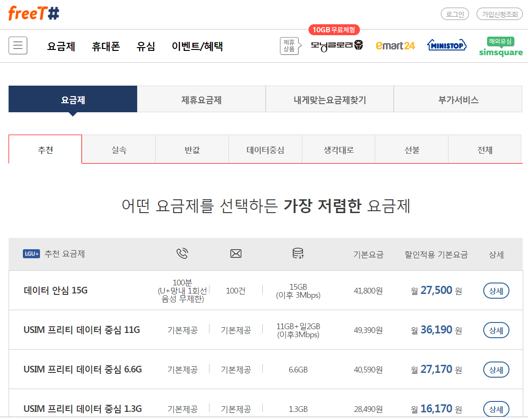The height and width of the screenshot is (420, 528).
Task: Select the 추천 category tab
Action: coord(45,149)
